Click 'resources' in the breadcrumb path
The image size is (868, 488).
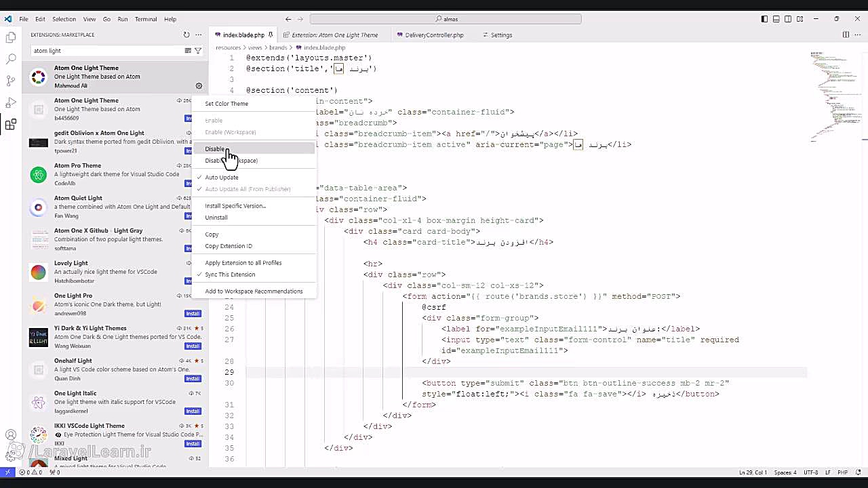tap(228, 47)
